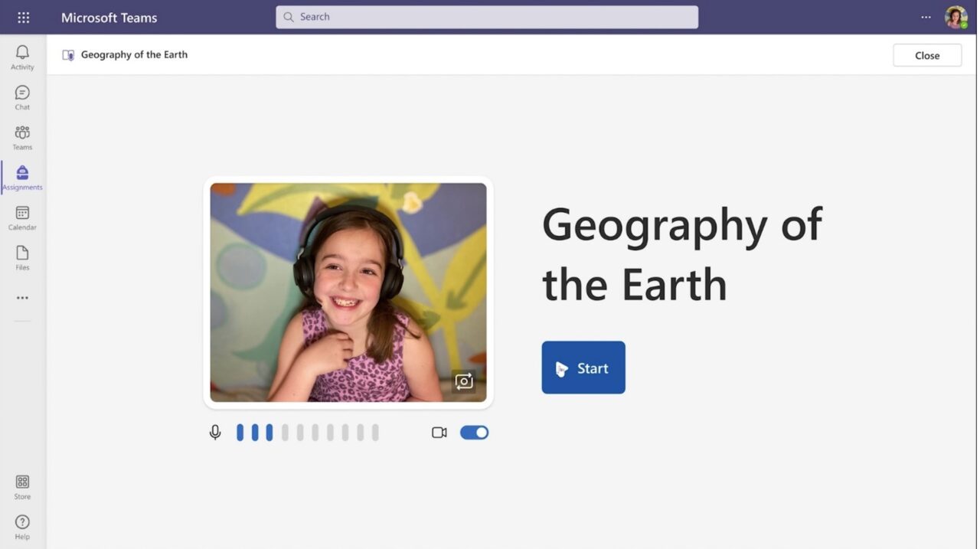The image size is (980, 549).
Task: Start the Geography of the Earth reading
Action: (583, 368)
